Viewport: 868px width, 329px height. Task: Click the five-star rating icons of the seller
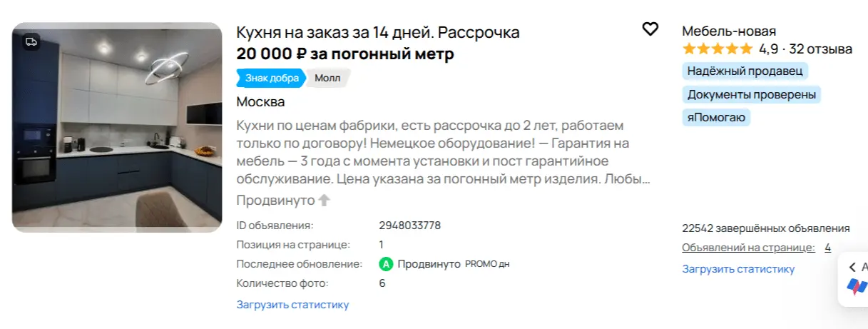click(x=717, y=49)
